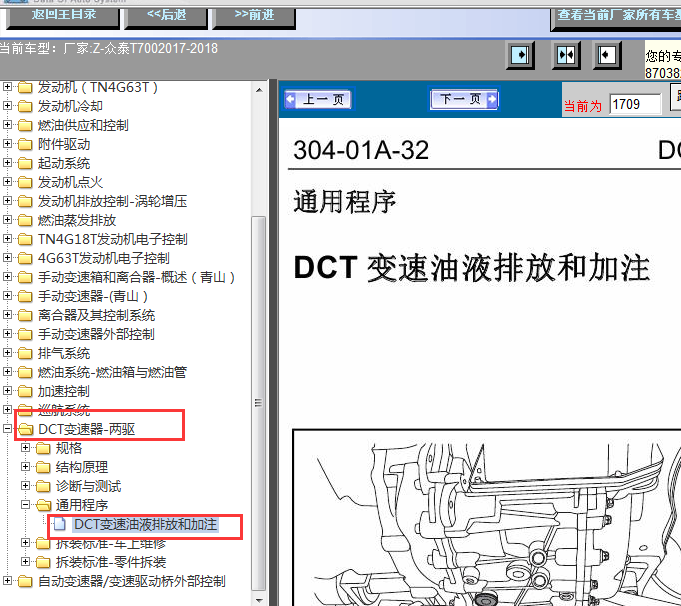Select the 加速控制 tree item
The height and width of the screenshot is (606, 681).
click(63, 391)
